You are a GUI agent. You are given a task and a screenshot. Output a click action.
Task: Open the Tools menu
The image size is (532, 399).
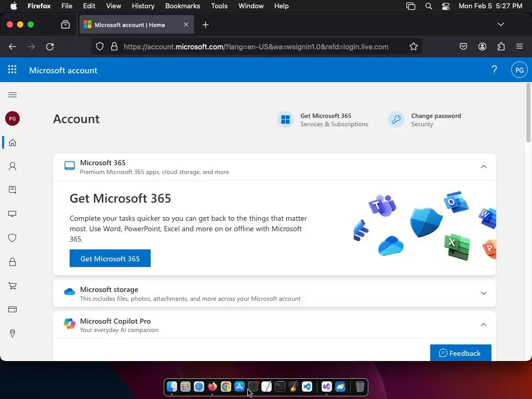coord(219,6)
